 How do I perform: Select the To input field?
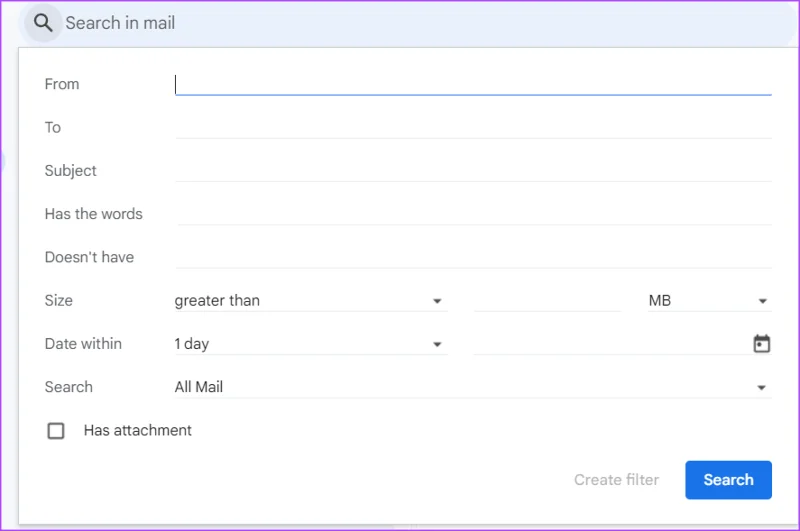pyautogui.click(x=473, y=128)
